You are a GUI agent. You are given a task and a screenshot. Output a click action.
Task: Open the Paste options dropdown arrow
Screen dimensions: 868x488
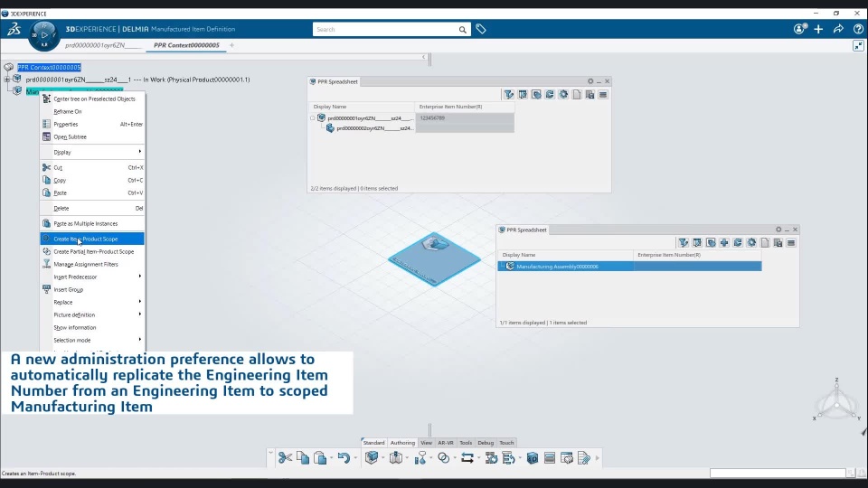331,458
